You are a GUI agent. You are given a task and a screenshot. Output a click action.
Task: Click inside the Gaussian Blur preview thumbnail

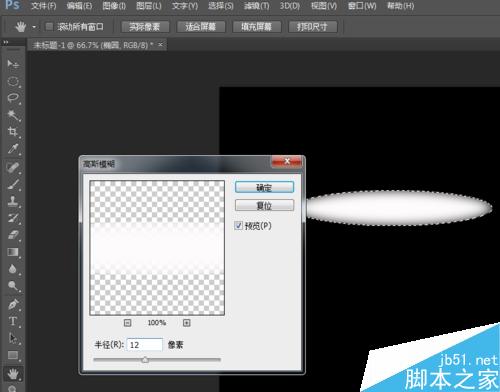pyautogui.click(x=157, y=248)
